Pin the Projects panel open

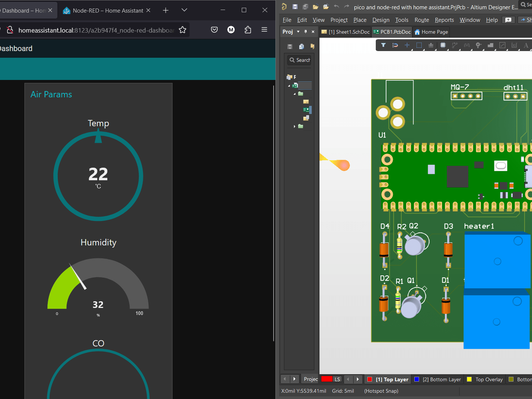click(x=305, y=31)
